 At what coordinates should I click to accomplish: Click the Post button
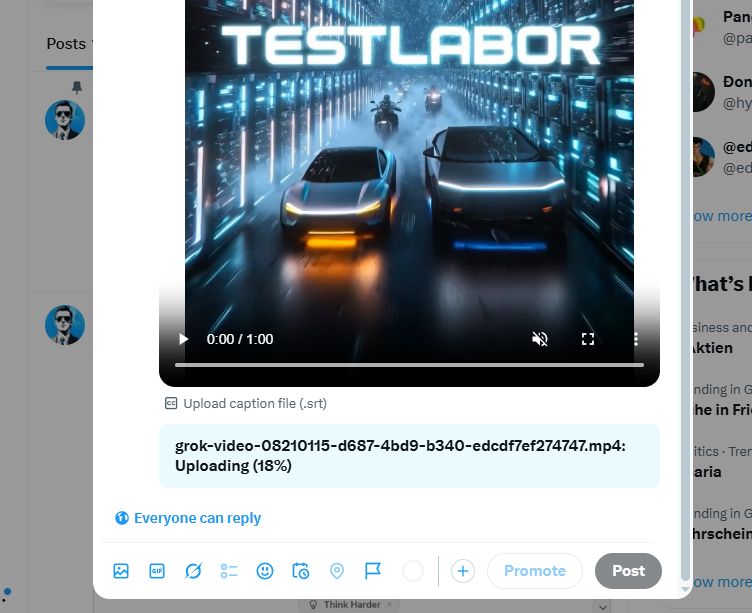click(628, 571)
